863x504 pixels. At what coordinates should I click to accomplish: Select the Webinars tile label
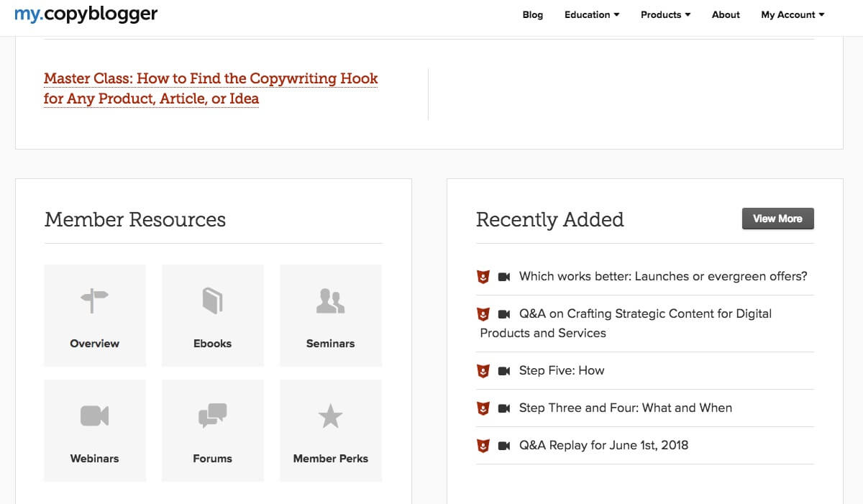(x=94, y=458)
